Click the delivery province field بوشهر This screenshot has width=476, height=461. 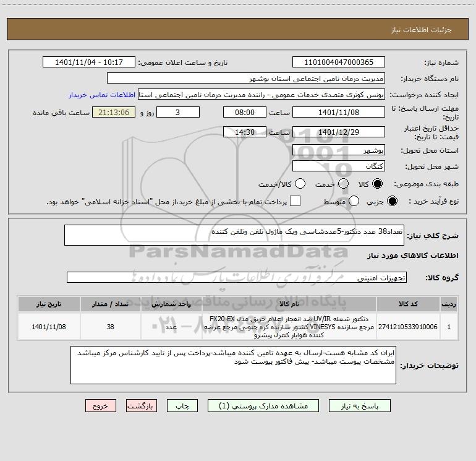[x=339, y=150]
